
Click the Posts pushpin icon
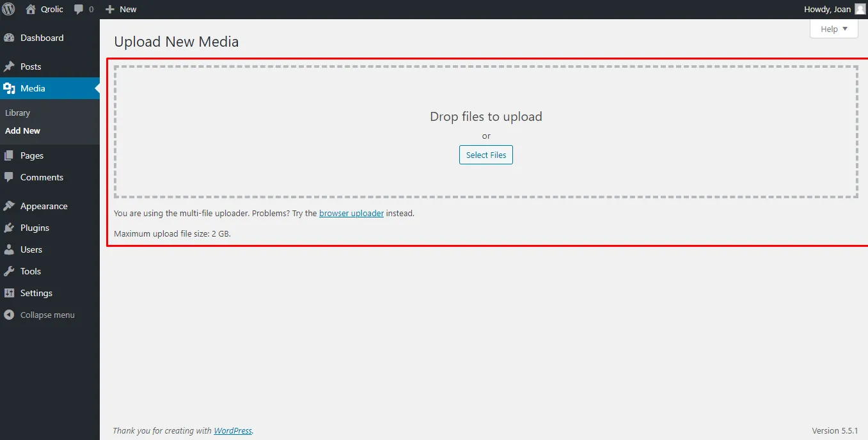[9, 67]
